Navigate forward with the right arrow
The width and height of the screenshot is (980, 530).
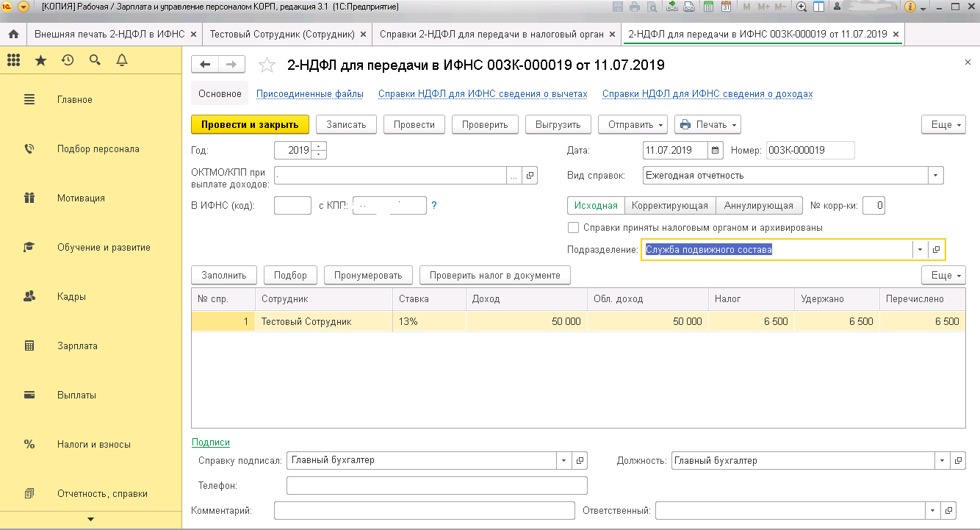coord(231,65)
